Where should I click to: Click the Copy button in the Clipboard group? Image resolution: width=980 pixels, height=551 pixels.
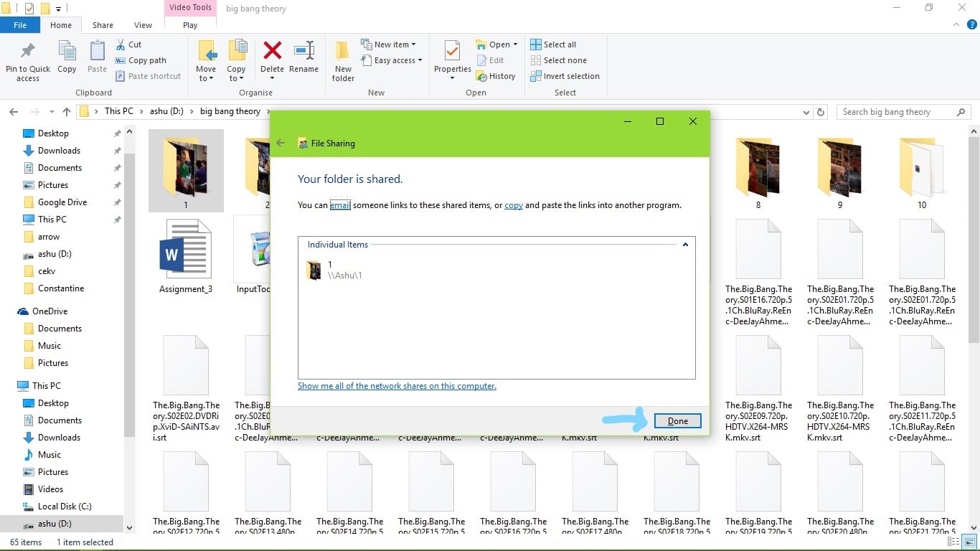point(67,57)
